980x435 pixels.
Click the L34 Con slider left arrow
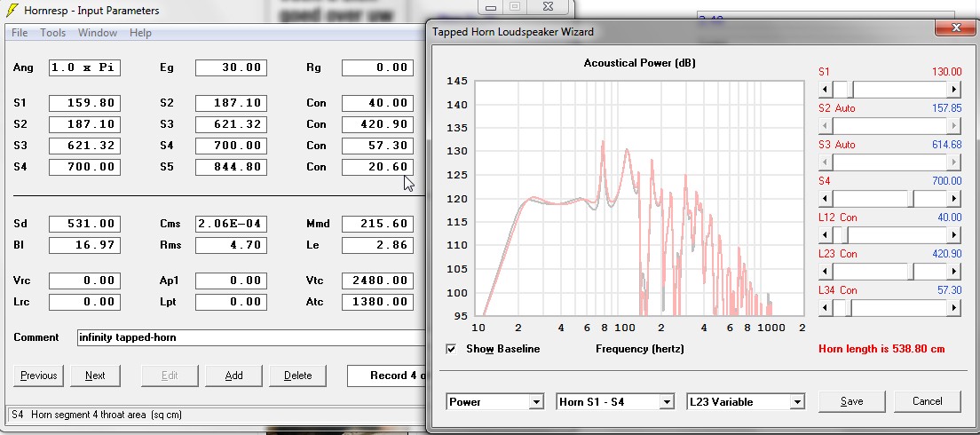[825, 307]
